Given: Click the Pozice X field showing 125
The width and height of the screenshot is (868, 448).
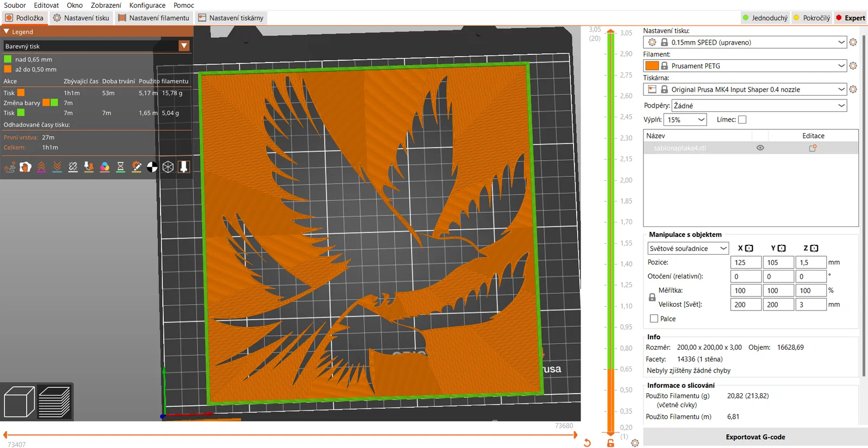Looking at the screenshot, I should (746, 262).
